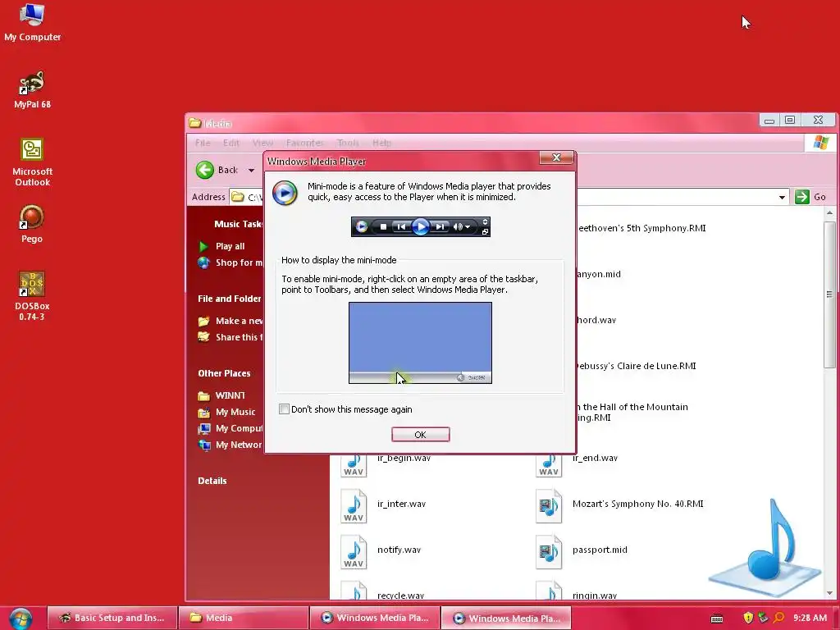Click scrollbar down arrow in Media window

[829, 593]
